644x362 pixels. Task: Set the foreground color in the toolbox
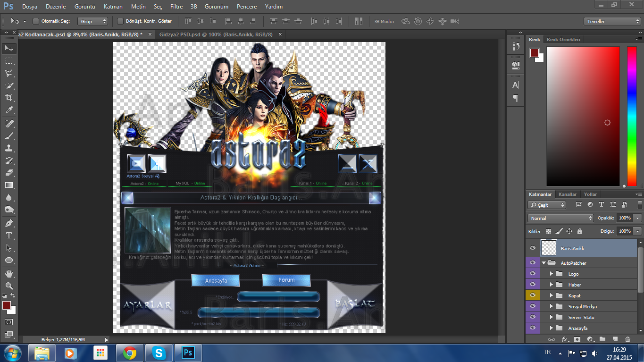pos(7,305)
